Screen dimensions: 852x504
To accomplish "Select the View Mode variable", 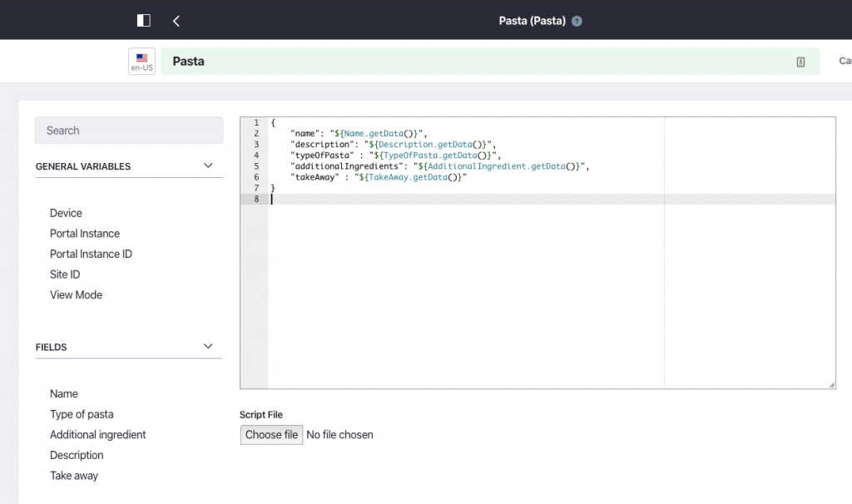I will pos(76,294).
